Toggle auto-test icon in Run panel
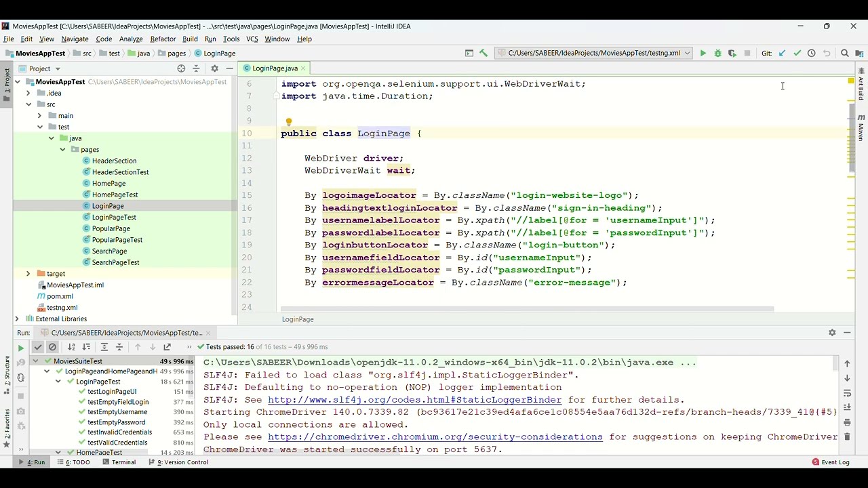This screenshot has width=868, height=488. tap(20, 378)
